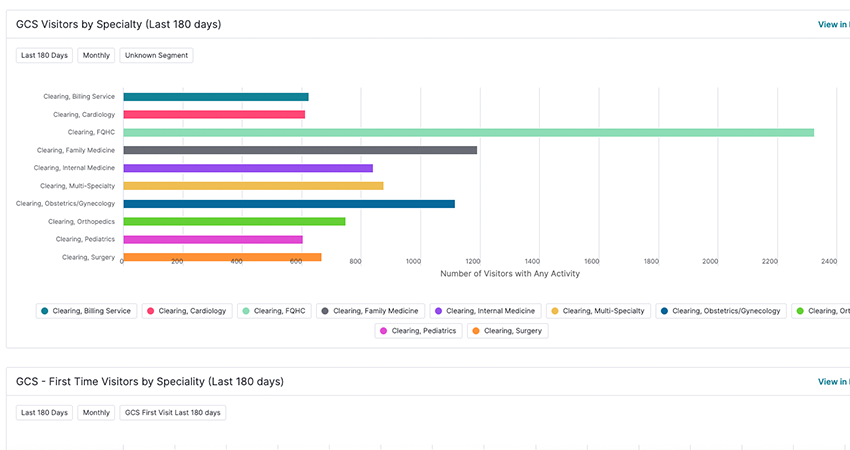Click the Unknown Segment filter chip
This screenshot has width=850, height=450.
pos(156,56)
